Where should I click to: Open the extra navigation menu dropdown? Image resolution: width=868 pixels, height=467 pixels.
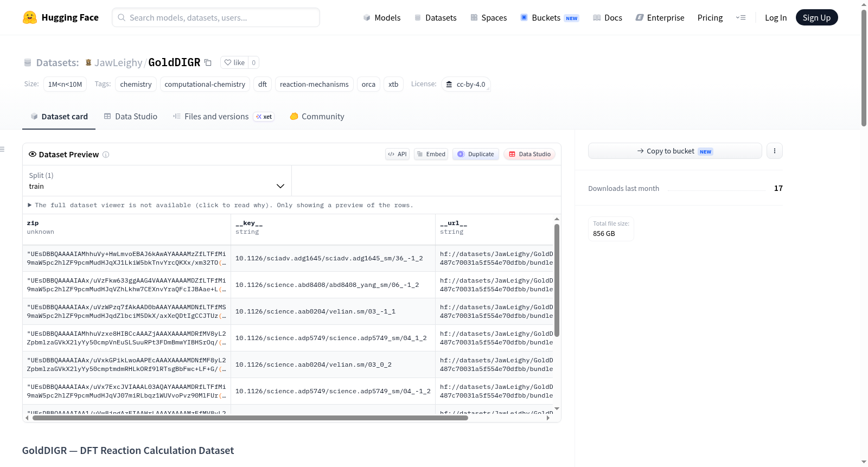[741, 17]
